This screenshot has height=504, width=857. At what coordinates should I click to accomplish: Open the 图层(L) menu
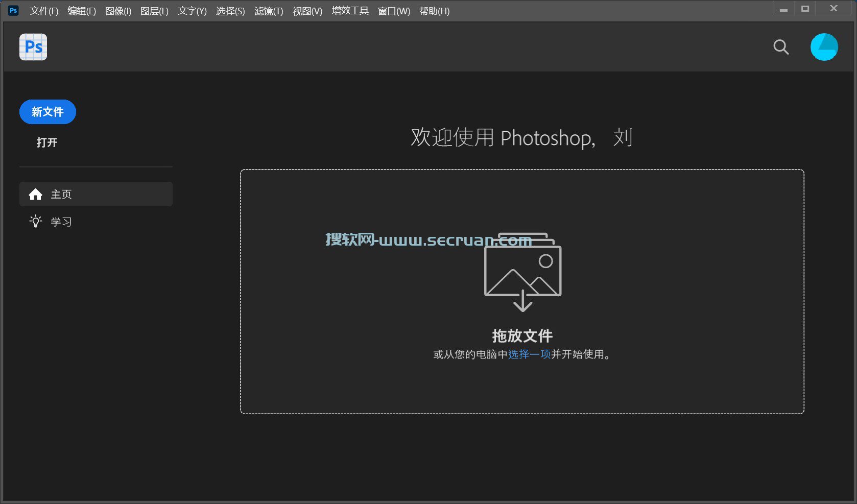point(154,11)
